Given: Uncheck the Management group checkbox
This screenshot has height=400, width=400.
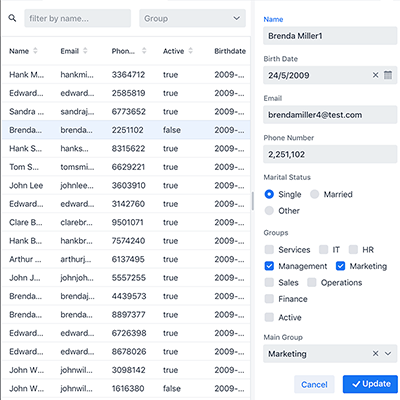Looking at the screenshot, I should [269, 266].
